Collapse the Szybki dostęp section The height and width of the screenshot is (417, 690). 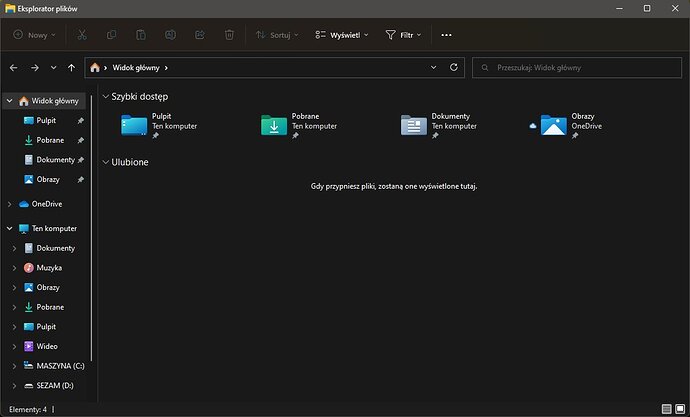click(x=104, y=97)
